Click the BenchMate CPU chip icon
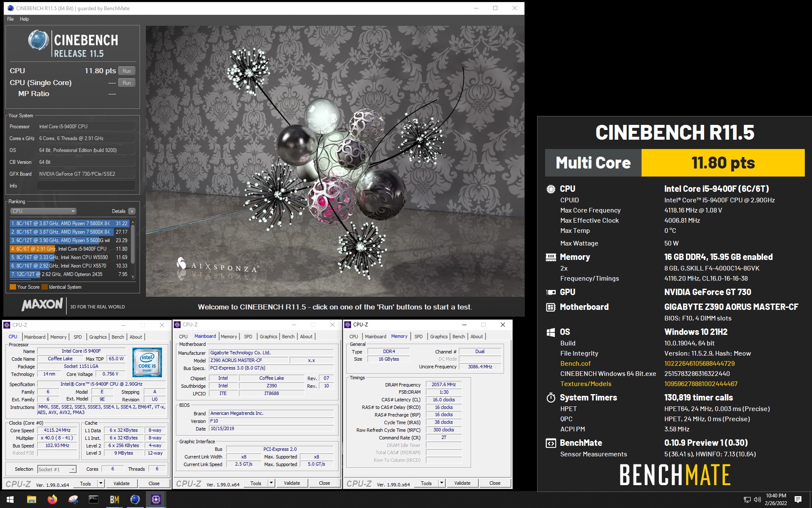This screenshot has height=508, width=812. [551, 189]
